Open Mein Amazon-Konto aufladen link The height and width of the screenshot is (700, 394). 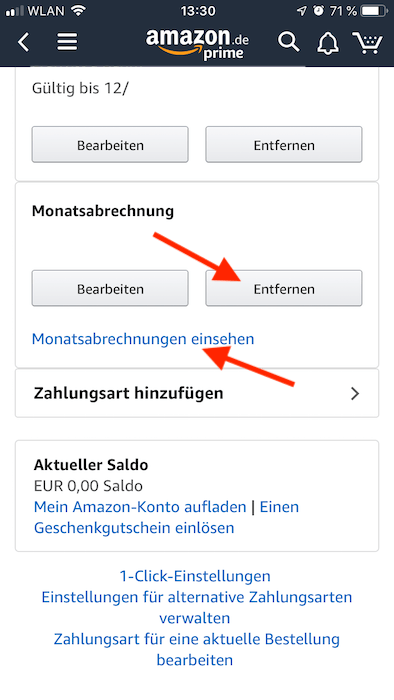coord(140,507)
